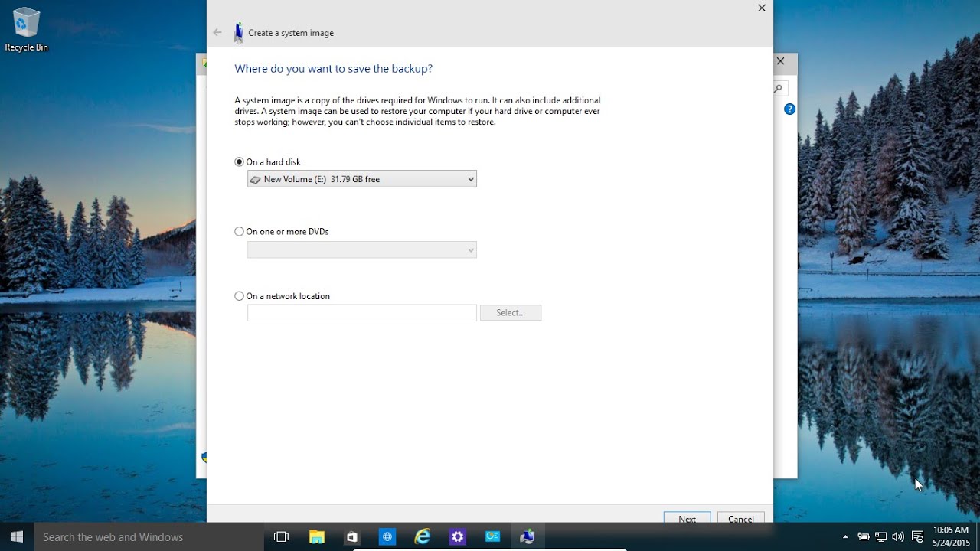Click the network tray icon
980x551 pixels.
coord(881,537)
